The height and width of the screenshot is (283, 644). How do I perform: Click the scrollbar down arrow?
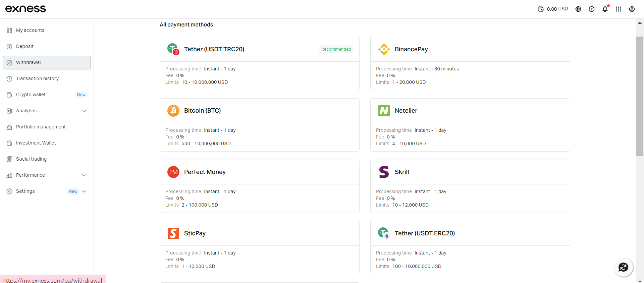coord(640,281)
